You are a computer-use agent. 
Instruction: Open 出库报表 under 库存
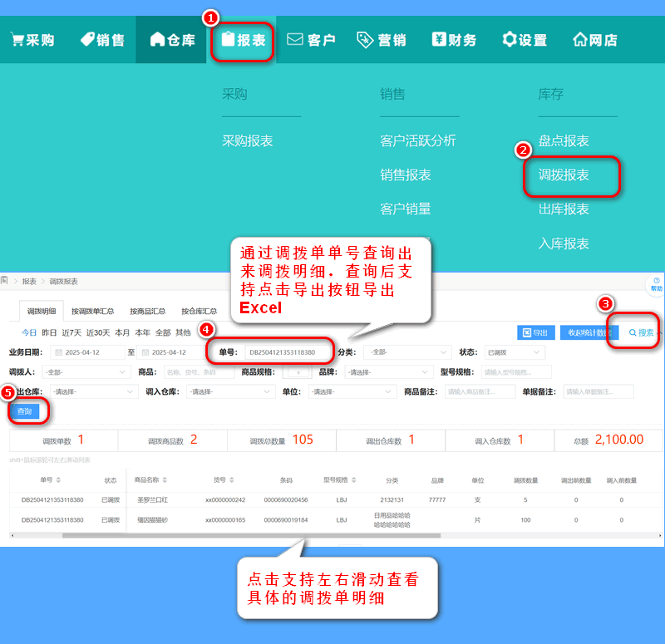tap(564, 209)
